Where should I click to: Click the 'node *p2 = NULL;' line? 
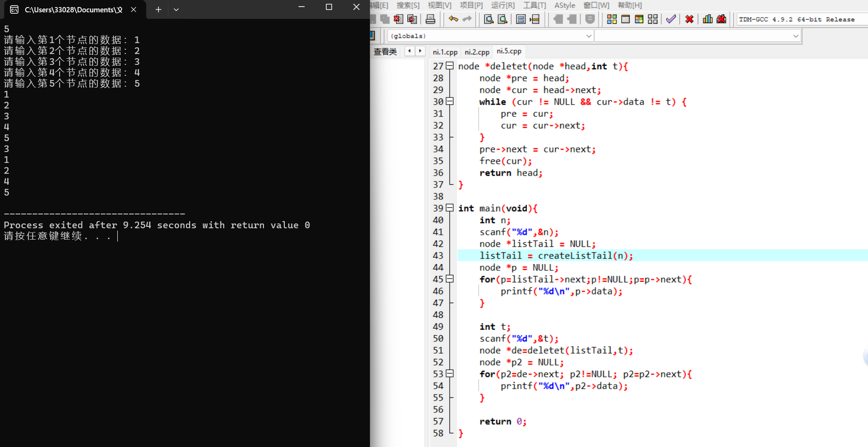521,362
